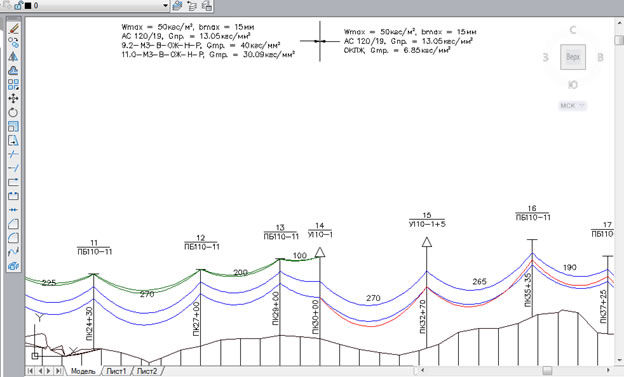This screenshot has height=377, width=624.
Task: Click the Ю compass direction on ViewCube
Action: point(573,85)
